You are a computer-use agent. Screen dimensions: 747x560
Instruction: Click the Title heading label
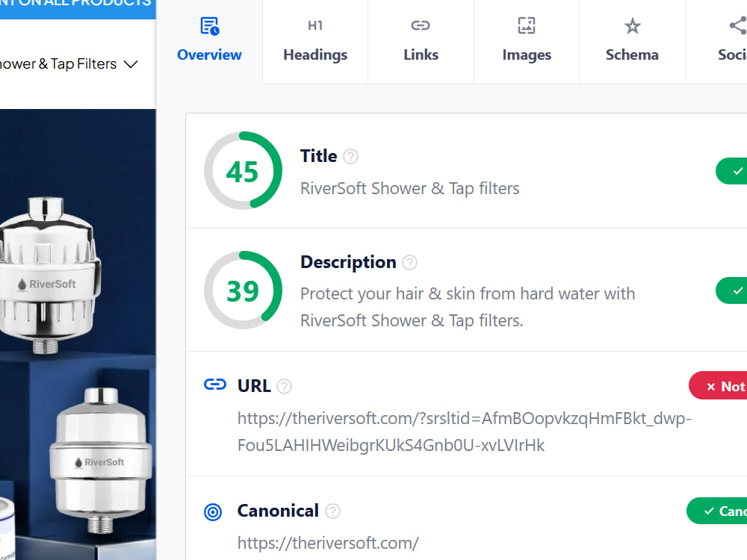[319, 156]
